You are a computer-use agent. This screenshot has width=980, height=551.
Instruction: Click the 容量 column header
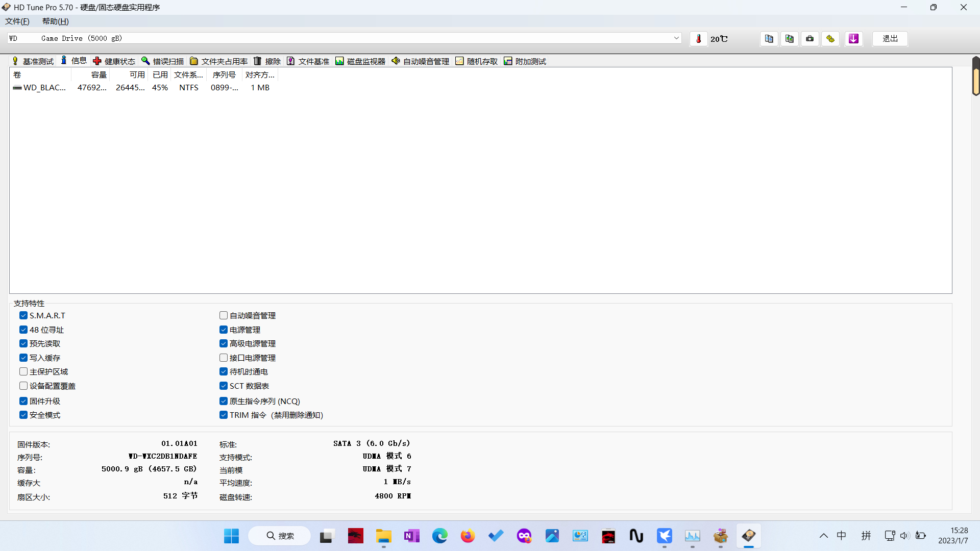90,75
